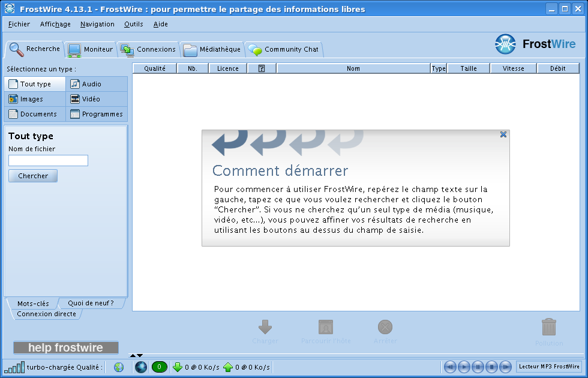
Task: Select the Images search filter
Action: pos(35,99)
